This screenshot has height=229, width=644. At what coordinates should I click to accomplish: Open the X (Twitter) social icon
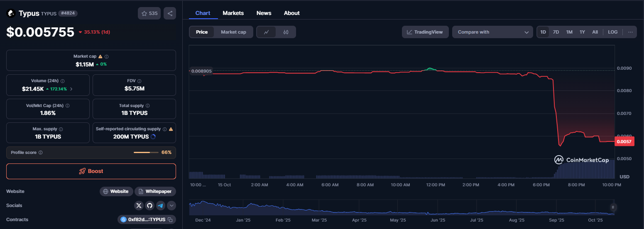point(139,205)
